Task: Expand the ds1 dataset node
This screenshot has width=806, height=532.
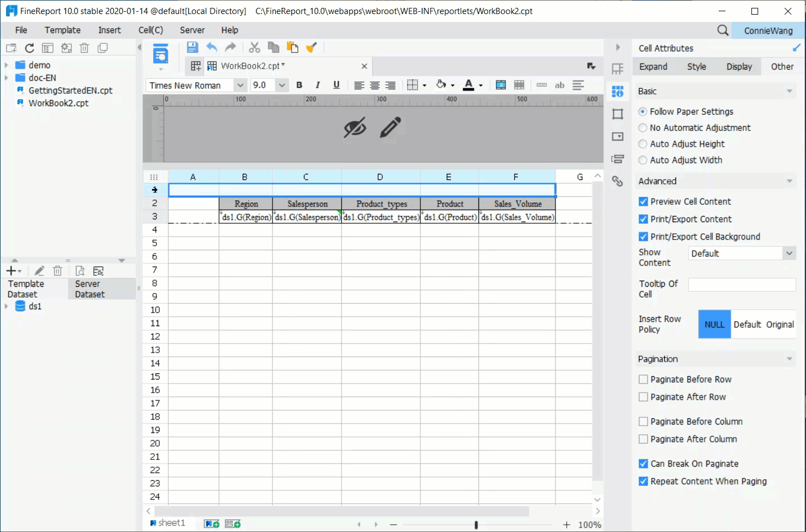Action: pyautogui.click(x=6, y=306)
